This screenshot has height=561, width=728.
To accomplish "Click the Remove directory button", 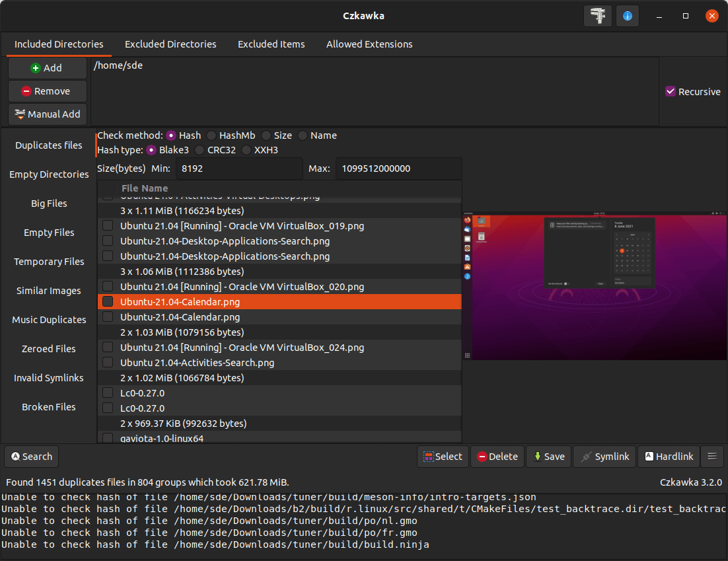I will (48, 91).
